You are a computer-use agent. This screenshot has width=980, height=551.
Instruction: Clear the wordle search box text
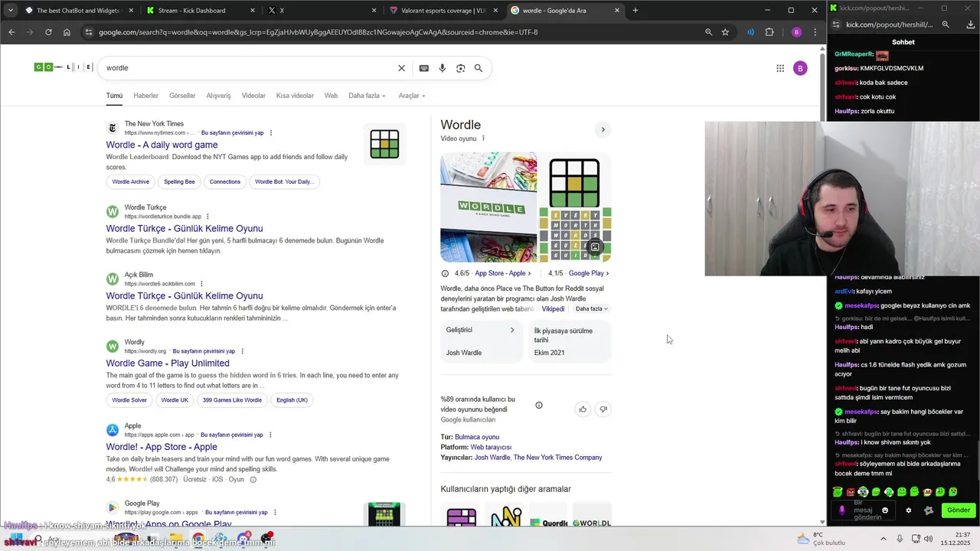401,68
